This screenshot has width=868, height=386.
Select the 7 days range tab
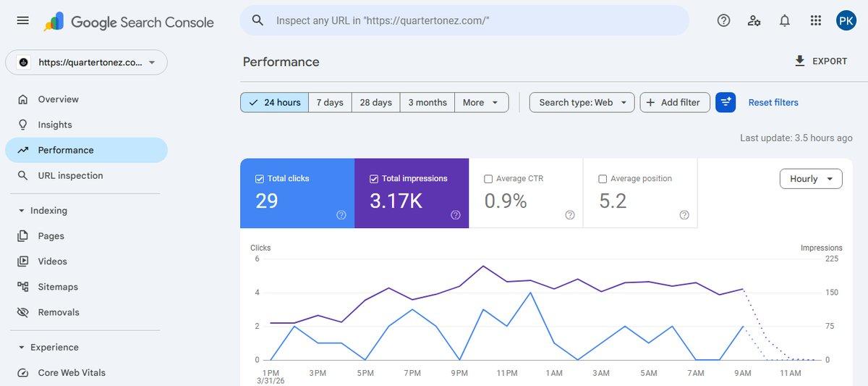click(330, 102)
